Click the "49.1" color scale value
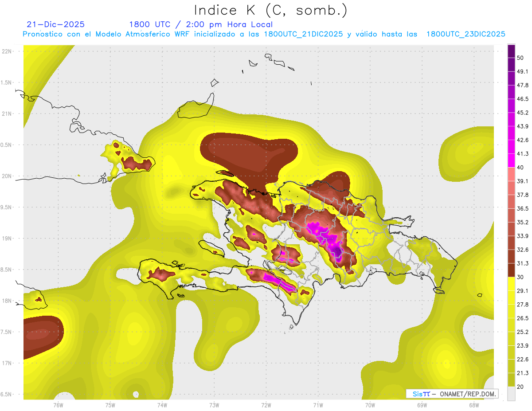Image resolution: width=532 pixels, height=411 pixels. coord(522,71)
